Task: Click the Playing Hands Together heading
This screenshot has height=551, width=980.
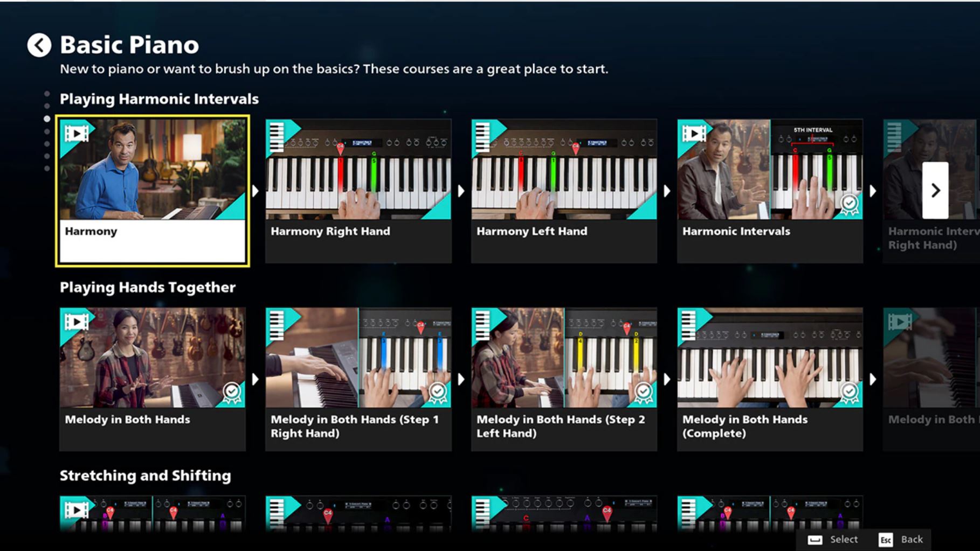Action: [148, 287]
